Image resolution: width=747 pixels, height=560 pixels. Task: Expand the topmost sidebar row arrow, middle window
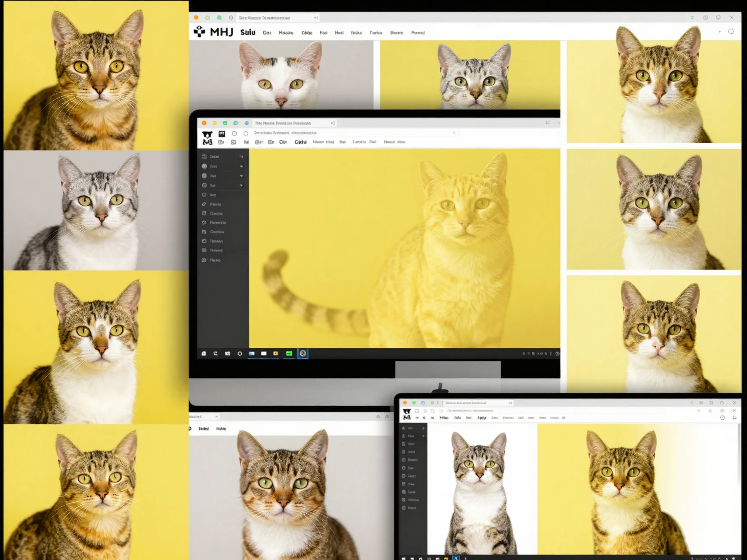pos(241,156)
